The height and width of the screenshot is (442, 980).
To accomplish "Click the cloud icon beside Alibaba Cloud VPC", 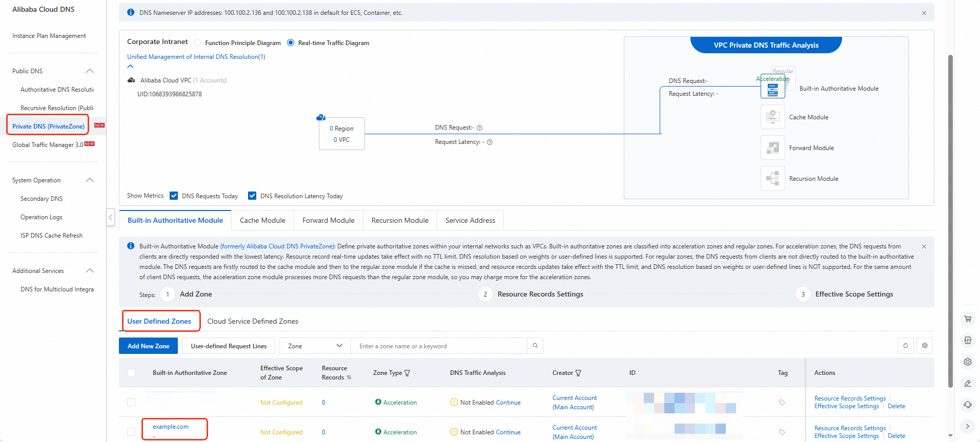I will (x=131, y=80).
